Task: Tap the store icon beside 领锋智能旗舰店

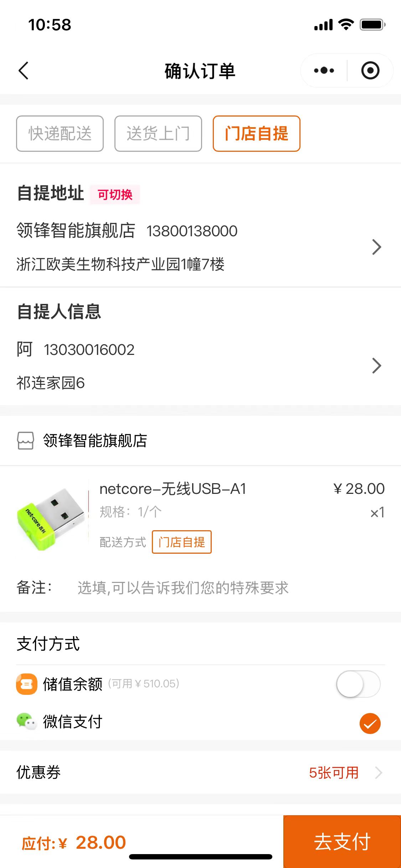Action: click(x=26, y=441)
